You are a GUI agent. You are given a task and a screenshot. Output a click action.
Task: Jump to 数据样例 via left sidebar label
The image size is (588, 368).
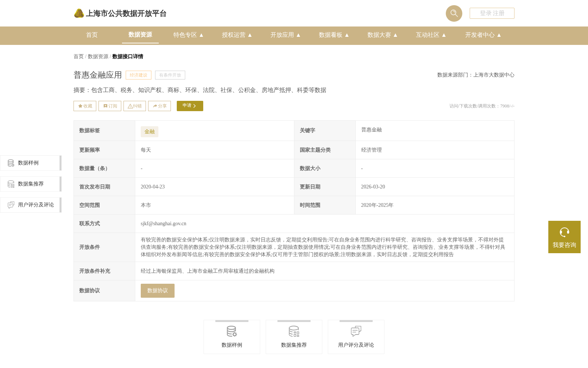click(28, 163)
